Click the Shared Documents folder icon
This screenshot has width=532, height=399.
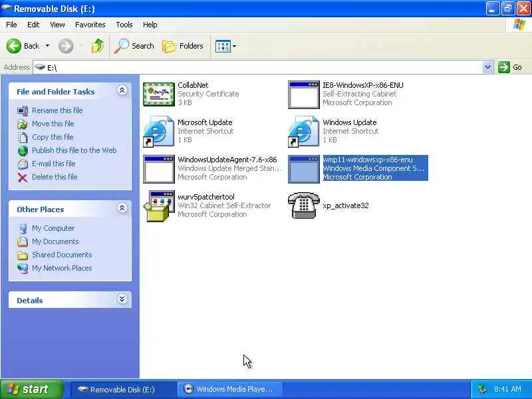(x=23, y=255)
